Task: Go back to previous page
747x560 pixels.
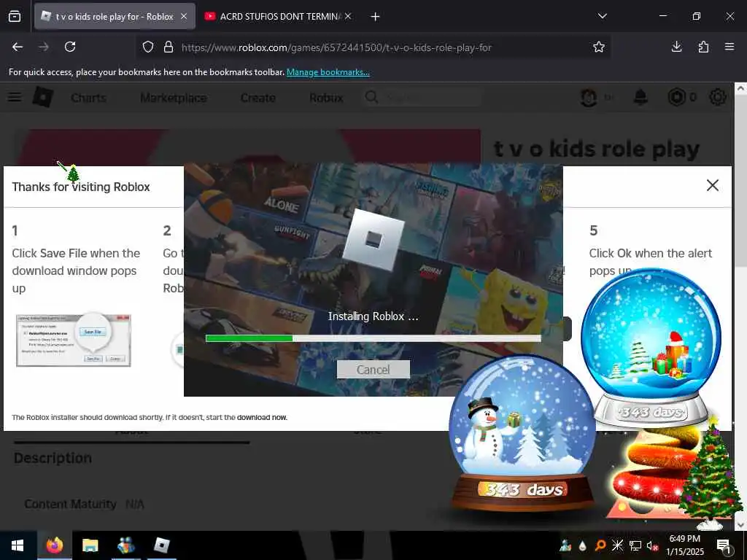Action: coord(18,47)
